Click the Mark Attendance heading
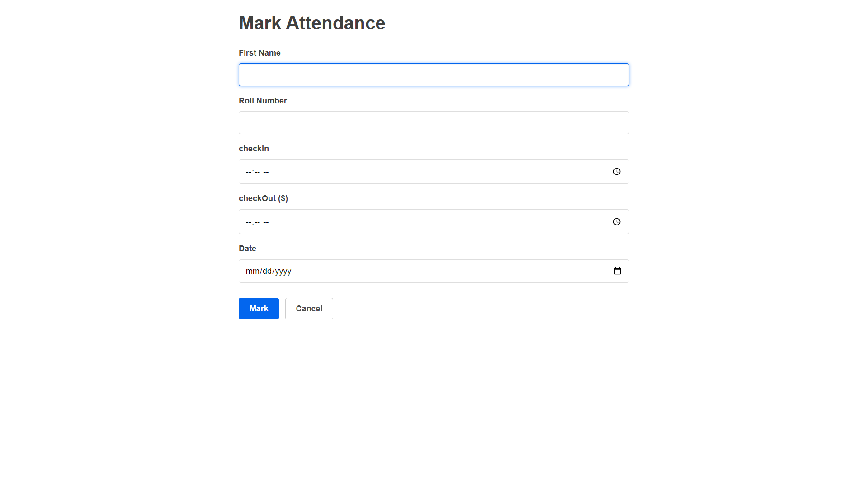 click(x=312, y=23)
